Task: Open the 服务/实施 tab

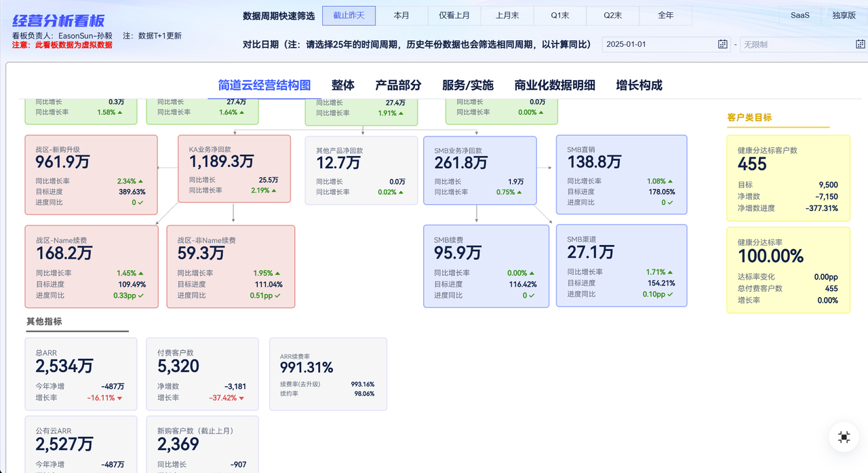Action: (468, 86)
